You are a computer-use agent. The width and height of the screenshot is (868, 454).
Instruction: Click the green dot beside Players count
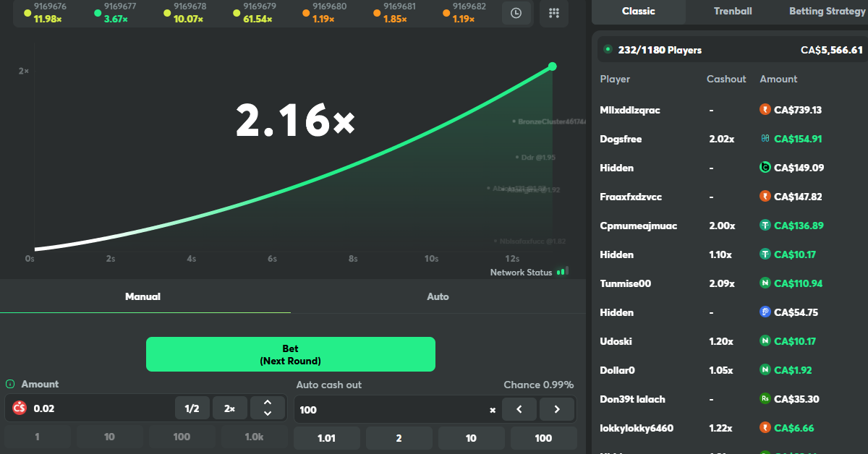pos(608,50)
